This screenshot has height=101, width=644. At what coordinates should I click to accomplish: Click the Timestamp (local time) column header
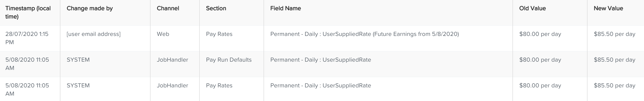[28, 12]
